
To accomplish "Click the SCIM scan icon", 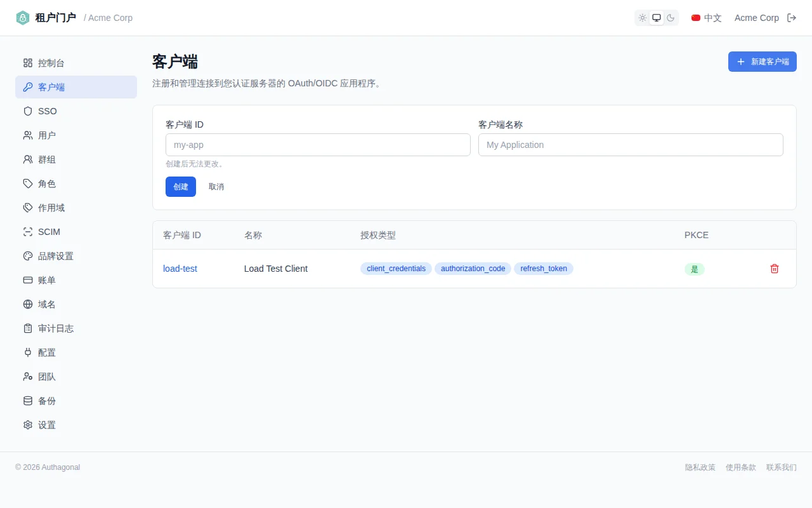I will point(28,232).
